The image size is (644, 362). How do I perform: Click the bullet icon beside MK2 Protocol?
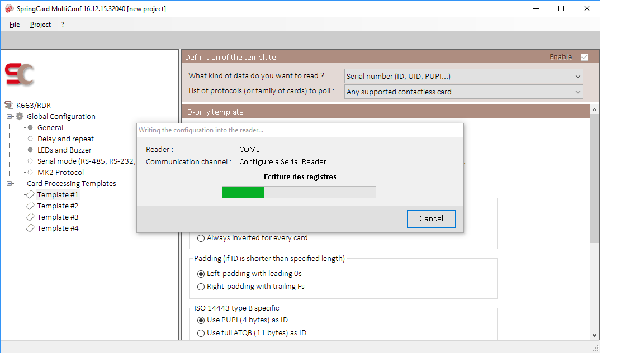click(30, 172)
